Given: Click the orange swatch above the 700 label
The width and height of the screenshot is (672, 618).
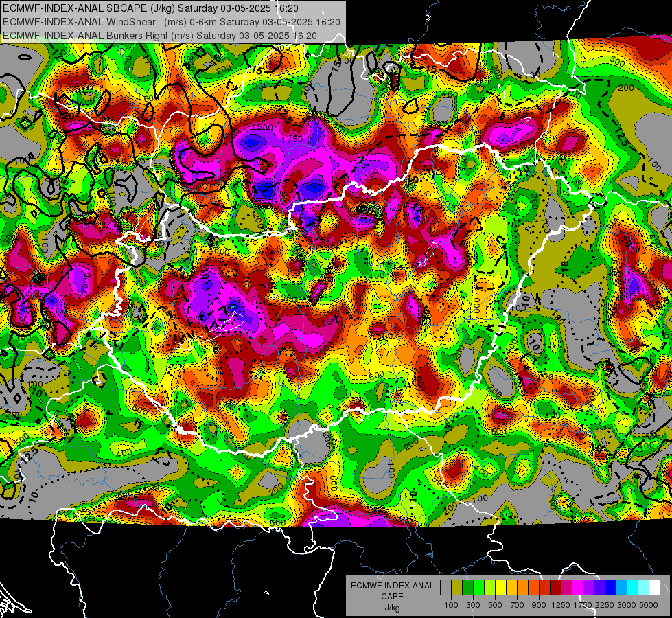Looking at the screenshot, I should click(522, 588).
